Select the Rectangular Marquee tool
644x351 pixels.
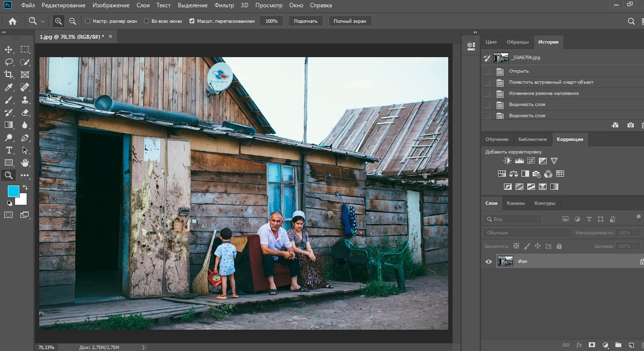25,49
